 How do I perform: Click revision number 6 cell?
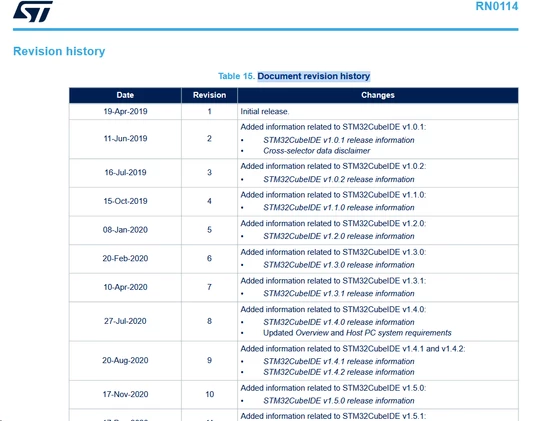(x=209, y=258)
